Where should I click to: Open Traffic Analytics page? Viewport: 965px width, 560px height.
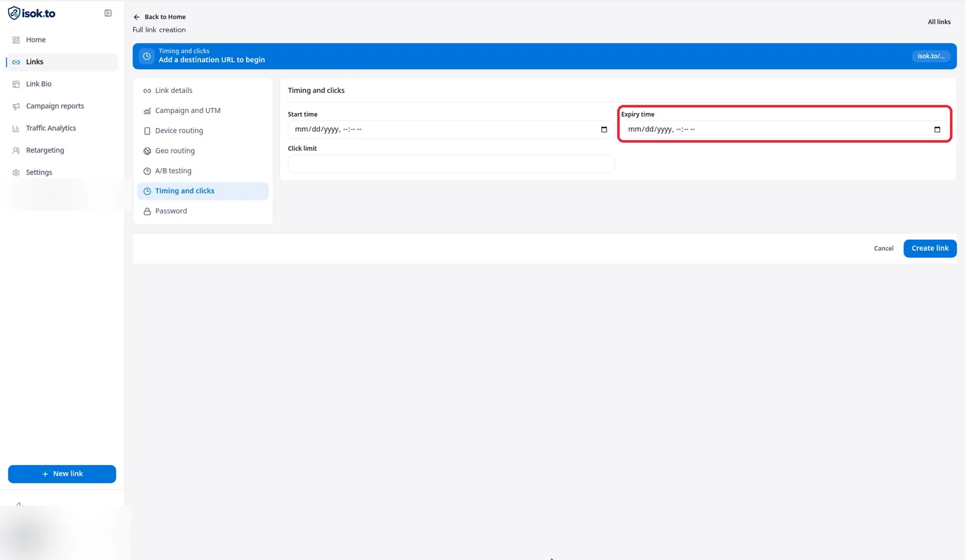coord(62,128)
